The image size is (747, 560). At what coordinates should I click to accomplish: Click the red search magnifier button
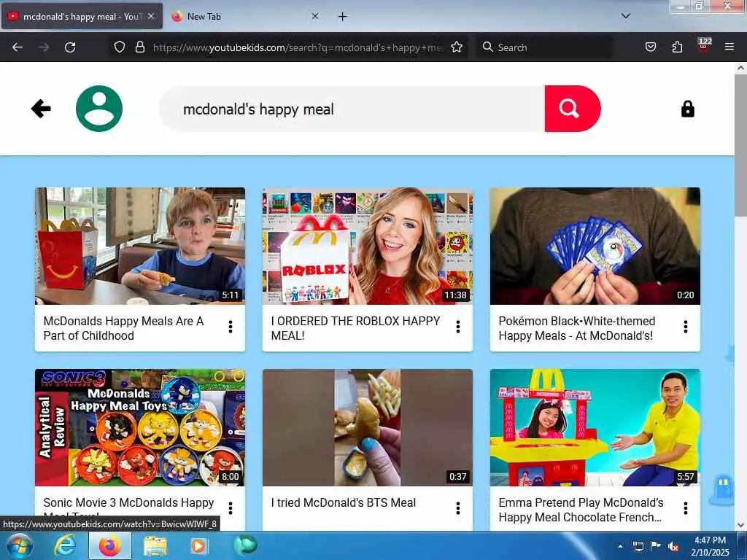(x=573, y=109)
